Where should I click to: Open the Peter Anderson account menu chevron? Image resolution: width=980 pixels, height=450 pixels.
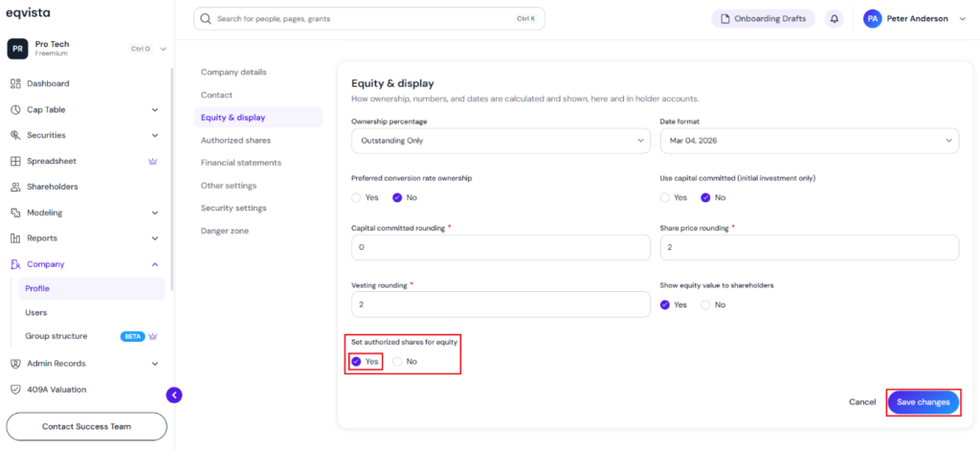(962, 19)
